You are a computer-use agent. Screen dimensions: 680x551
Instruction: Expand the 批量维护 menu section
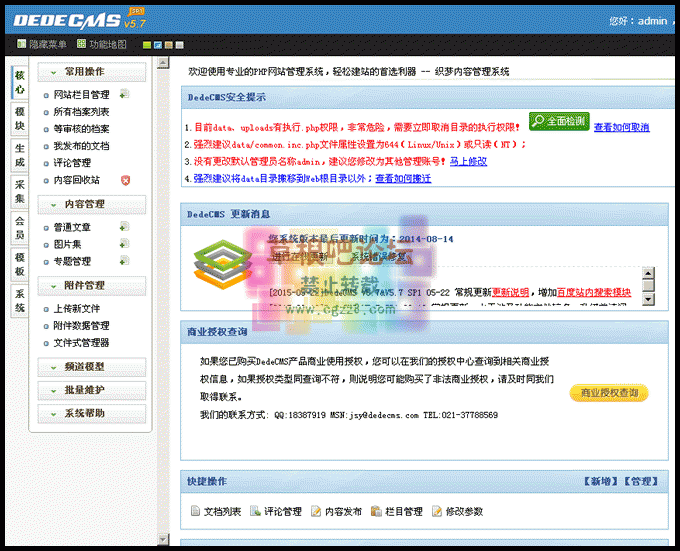pos(92,390)
